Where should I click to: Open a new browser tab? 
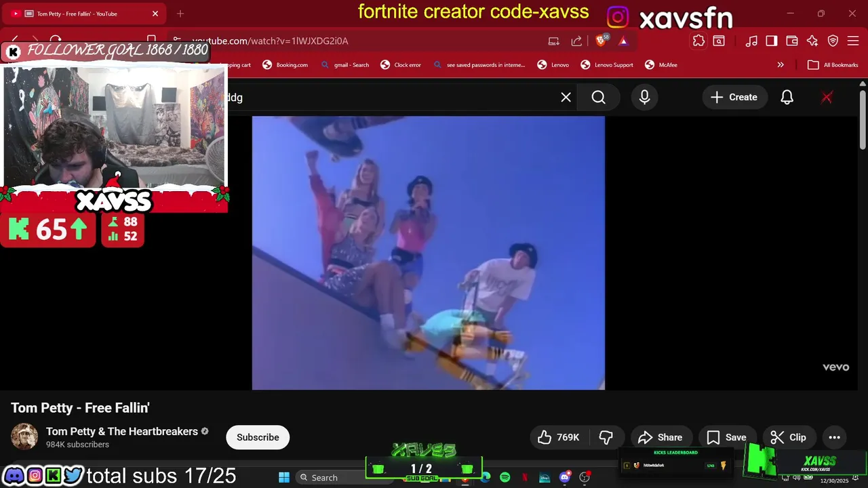(x=180, y=14)
